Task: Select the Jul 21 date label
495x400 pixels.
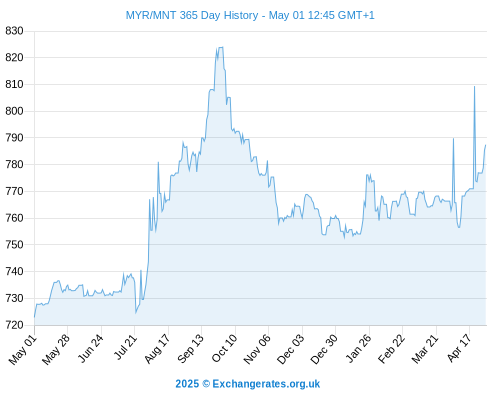Action: (x=125, y=347)
